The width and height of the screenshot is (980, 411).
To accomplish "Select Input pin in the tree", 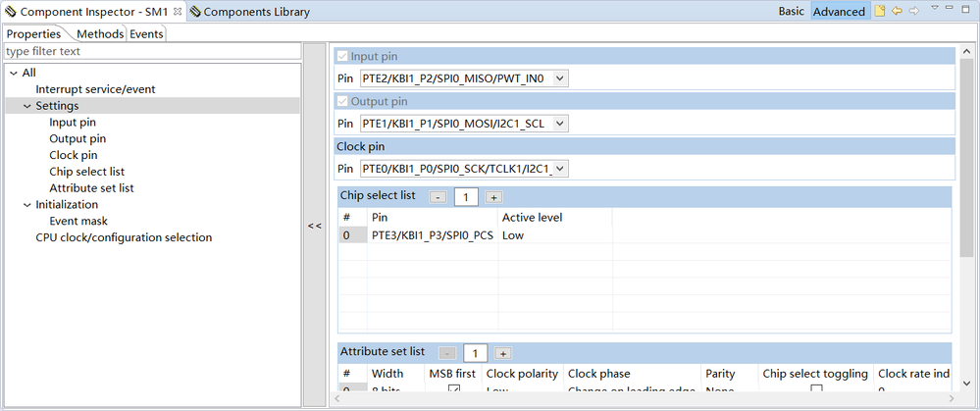I will (73, 123).
